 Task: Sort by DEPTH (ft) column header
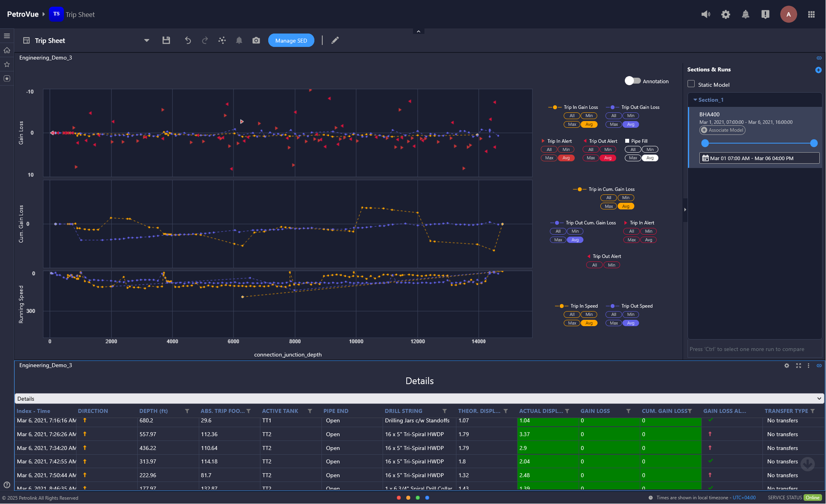click(x=153, y=411)
